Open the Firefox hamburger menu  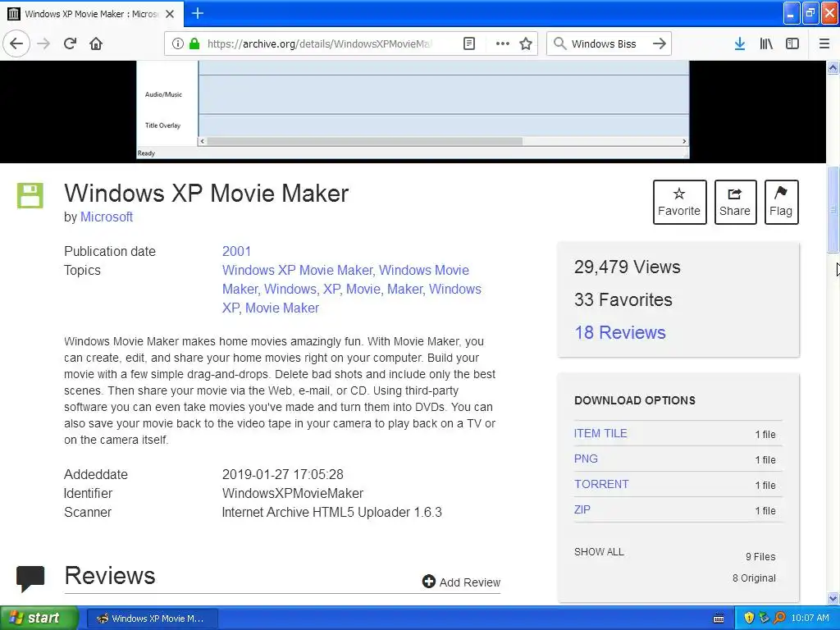tap(824, 43)
